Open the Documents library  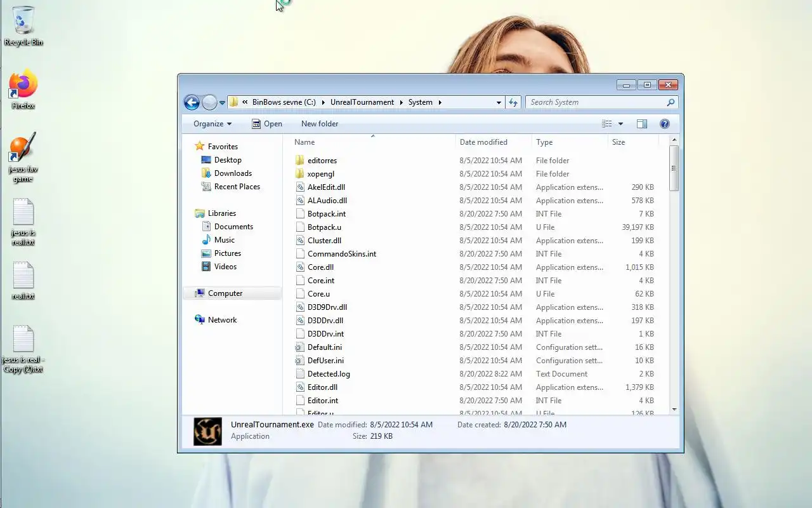(227, 227)
